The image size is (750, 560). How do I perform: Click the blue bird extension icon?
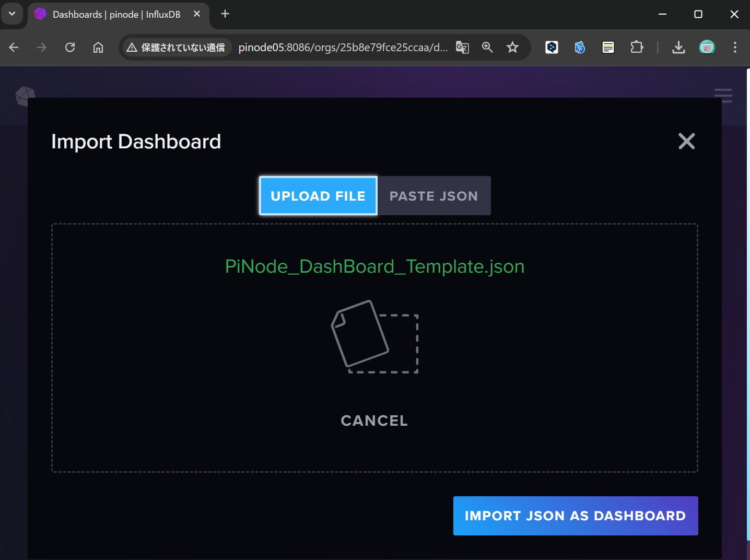pos(580,48)
